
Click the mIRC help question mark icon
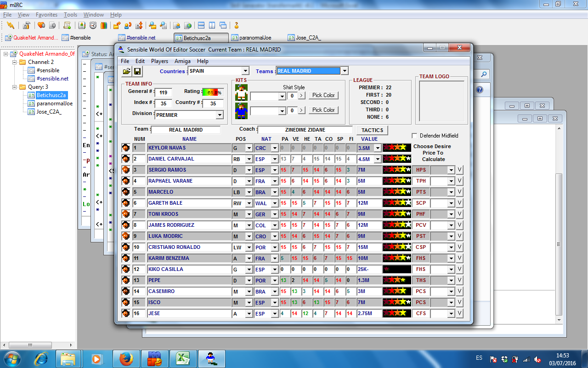point(237,25)
